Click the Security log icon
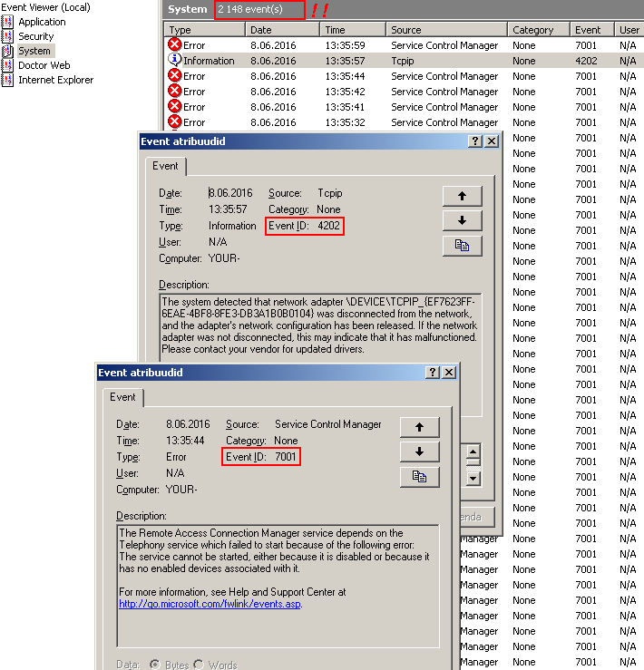This screenshot has height=670, width=644. coord(7,36)
